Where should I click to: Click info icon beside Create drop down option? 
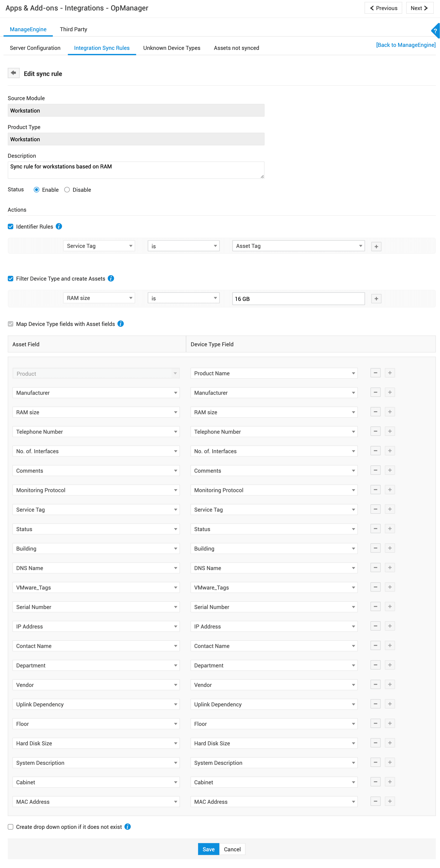(x=128, y=827)
